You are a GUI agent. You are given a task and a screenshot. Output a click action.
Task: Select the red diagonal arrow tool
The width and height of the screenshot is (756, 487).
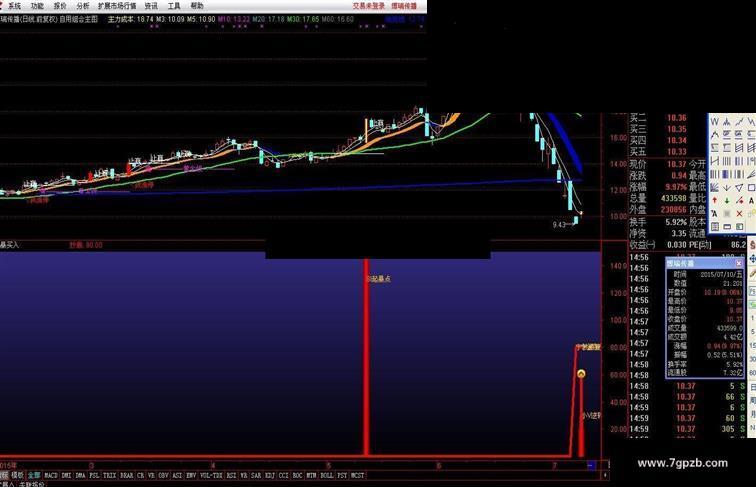[x=739, y=200]
